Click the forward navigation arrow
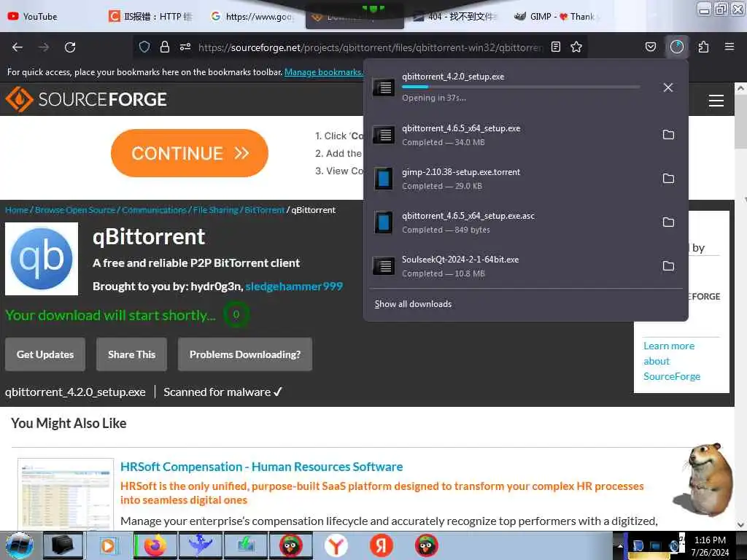 [x=44, y=47]
